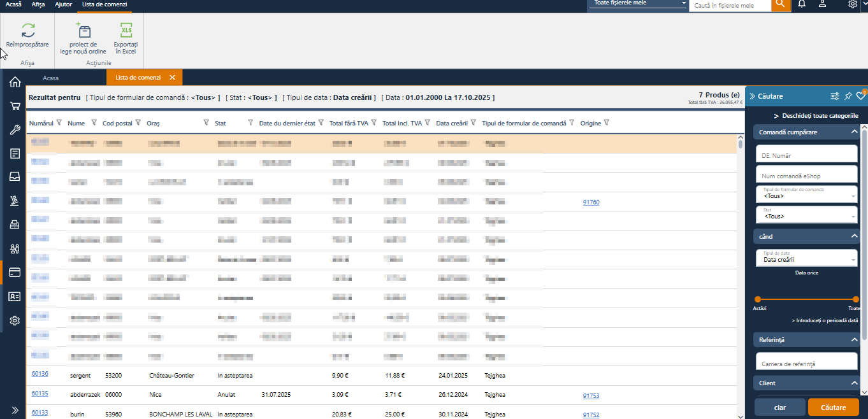Screen dimensions: 868x419
Task: Filter the Date du dernier état column
Action: tap(321, 123)
